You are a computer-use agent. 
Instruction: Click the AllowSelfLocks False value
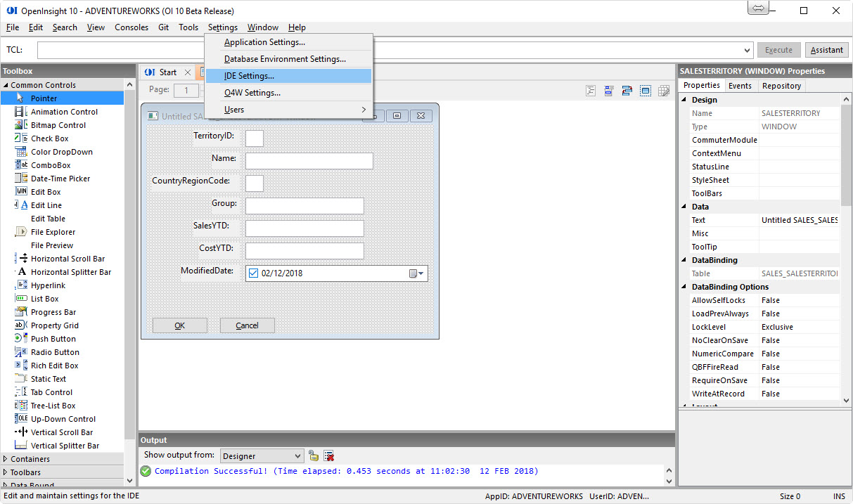(x=800, y=300)
